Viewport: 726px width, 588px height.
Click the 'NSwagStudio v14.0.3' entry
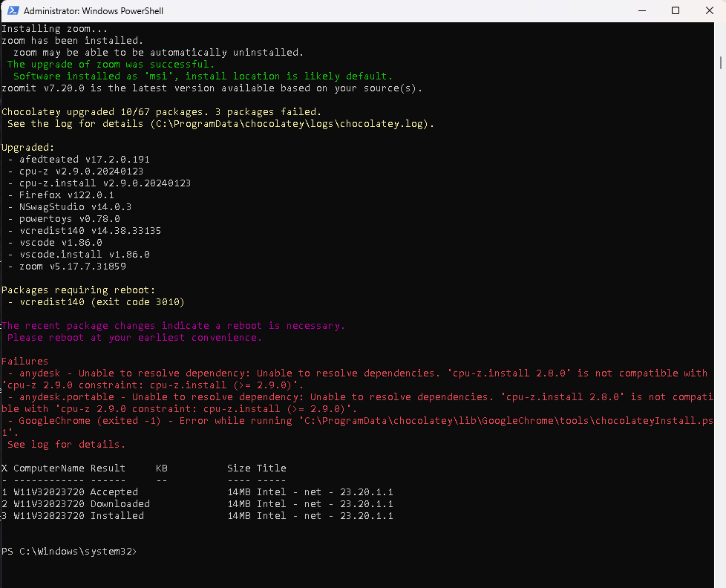coord(75,207)
